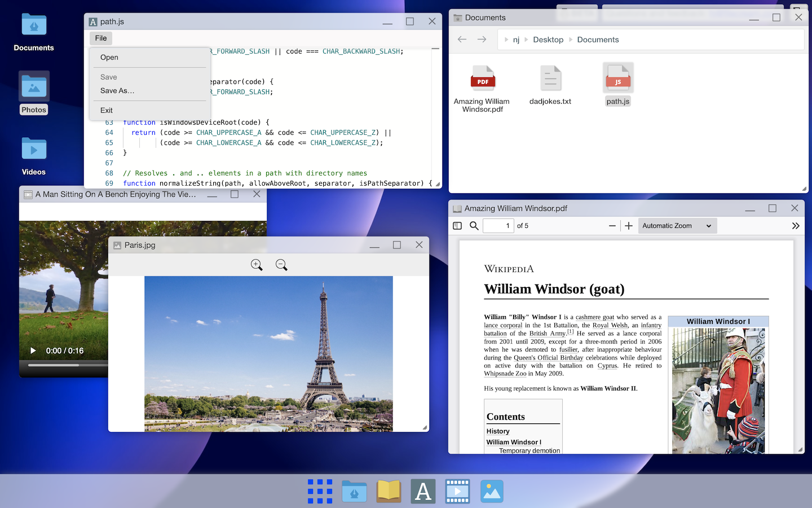Click the Desktop breadcrumb in path bar
This screenshot has width=812, height=508.
[x=548, y=40]
